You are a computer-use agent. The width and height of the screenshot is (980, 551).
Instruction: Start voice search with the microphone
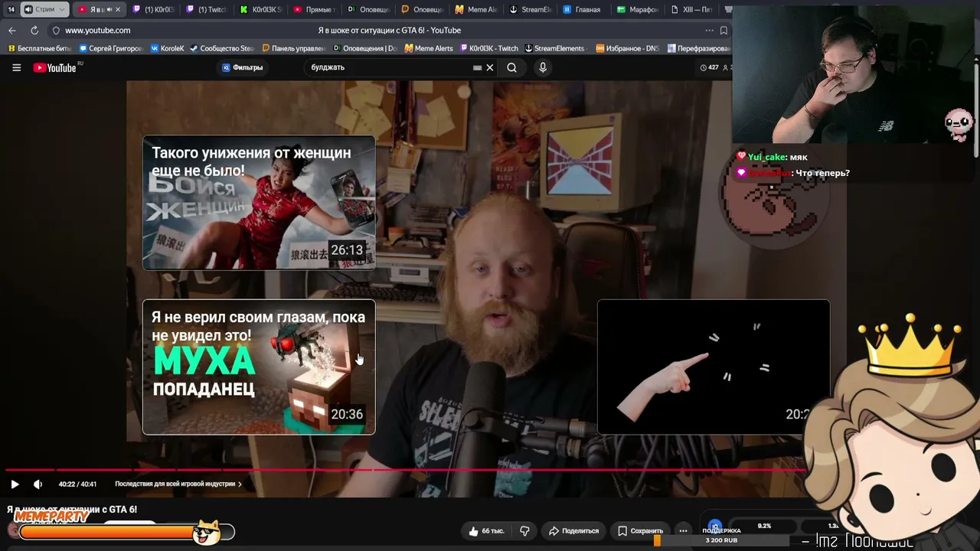543,67
